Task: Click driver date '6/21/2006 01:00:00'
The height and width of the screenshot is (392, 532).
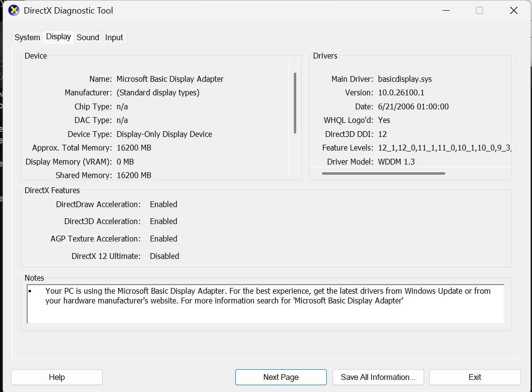Action: coord(413,106)
